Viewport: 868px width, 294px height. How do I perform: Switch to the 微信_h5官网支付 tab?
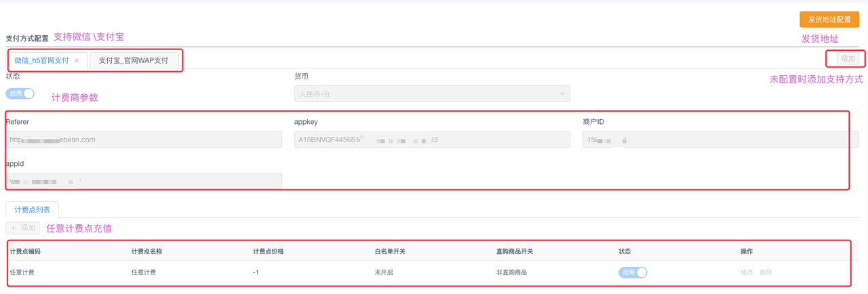click(x=41, y=61)
